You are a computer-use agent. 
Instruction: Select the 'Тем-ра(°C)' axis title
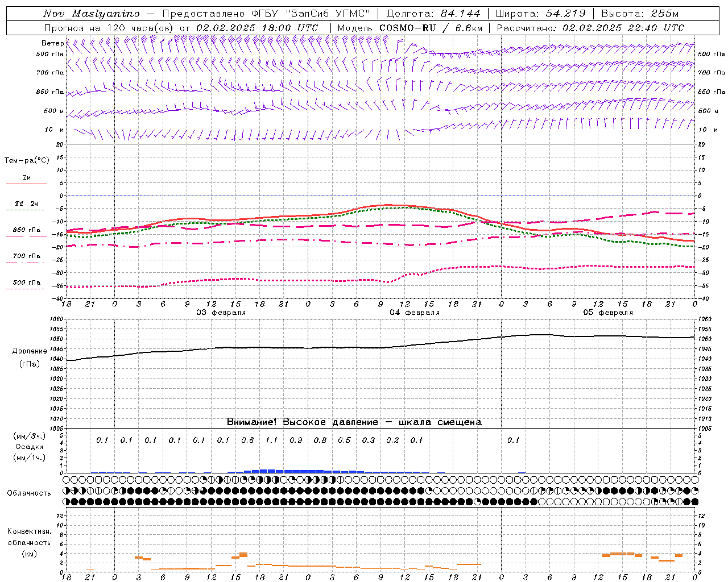click(x=27, y=161)
